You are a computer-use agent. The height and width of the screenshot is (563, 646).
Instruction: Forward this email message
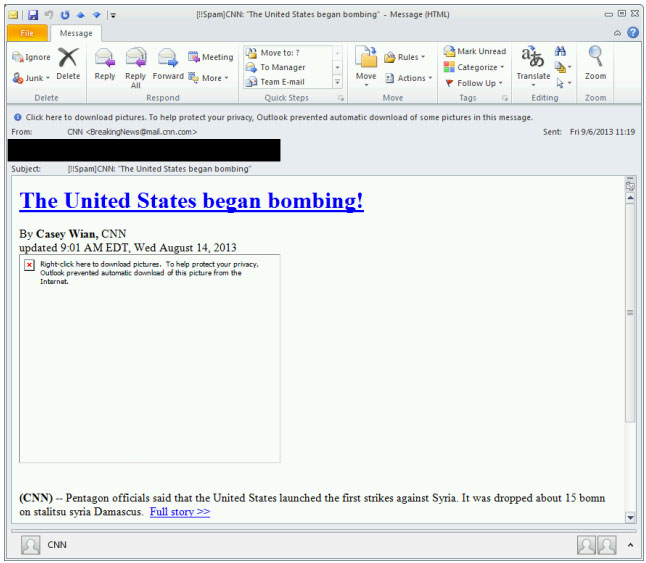point(168,62)
